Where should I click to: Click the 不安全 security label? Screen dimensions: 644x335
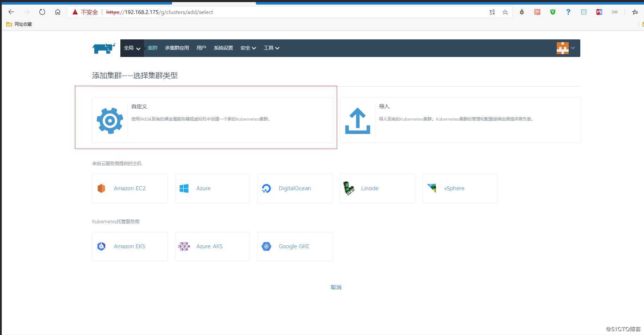point(89,12)
